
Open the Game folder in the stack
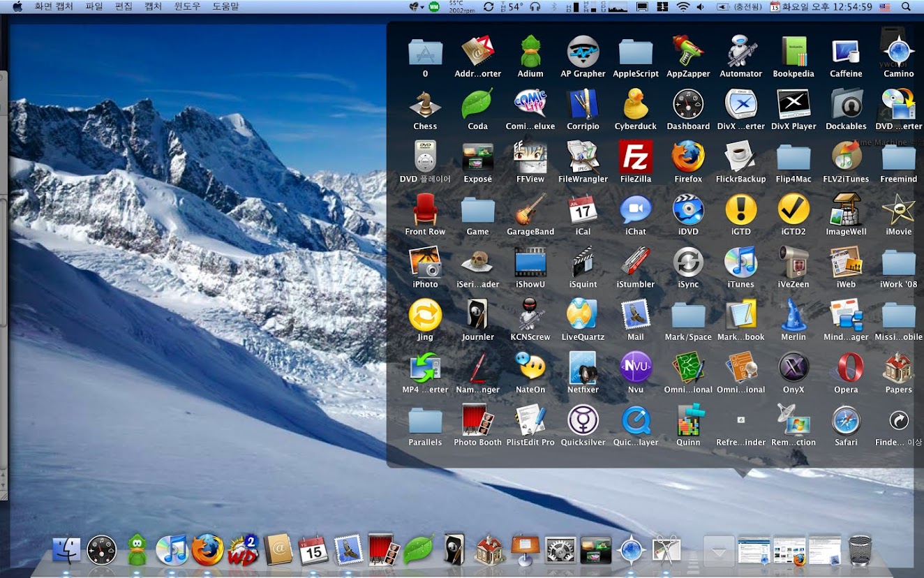[x=477, y=211]
